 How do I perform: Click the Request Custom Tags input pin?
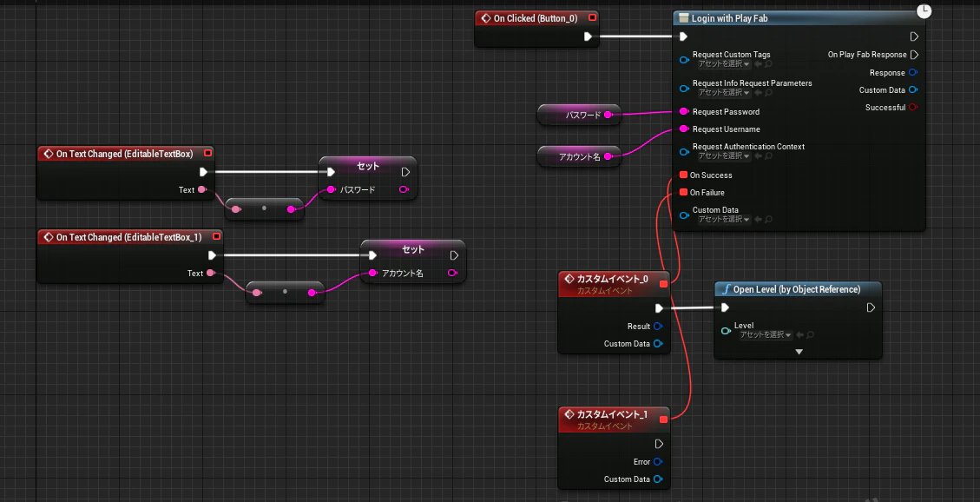684,60
